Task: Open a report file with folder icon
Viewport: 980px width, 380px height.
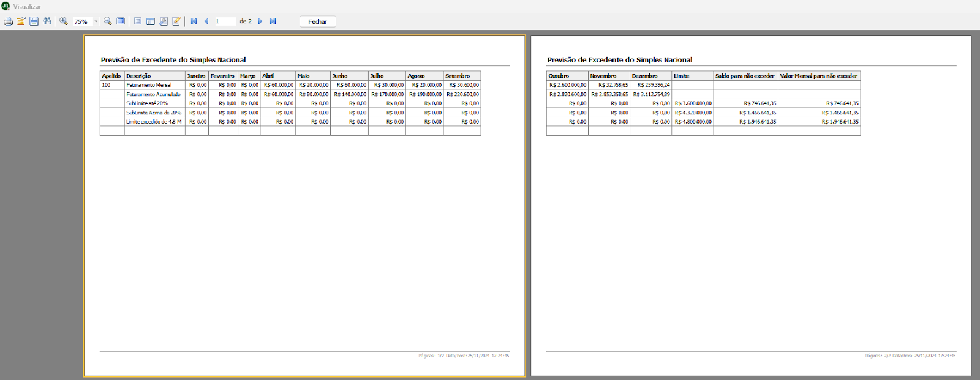Action: (21, 21)
